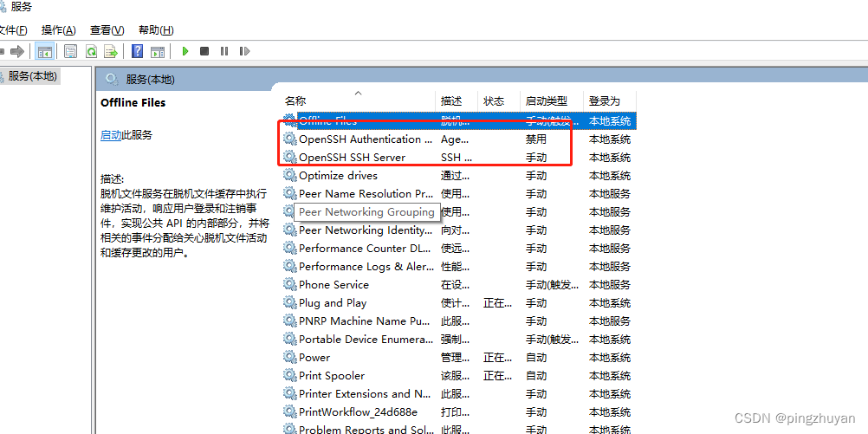Click the gear icon beside PrintWorkflow_24d688e
This screenshot has width=868, height=434.
pos(290,411)
